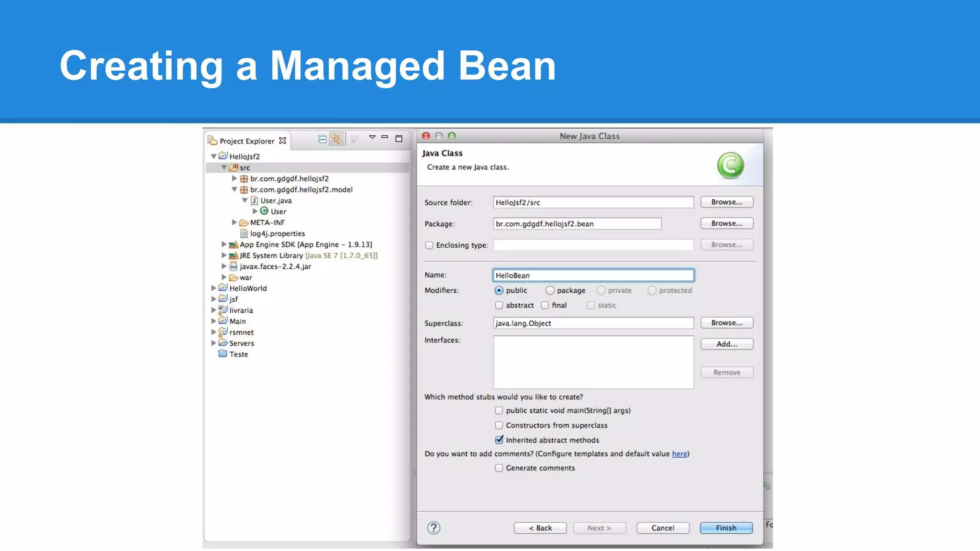
Task: Click the Cancel button
Action: 663,528
